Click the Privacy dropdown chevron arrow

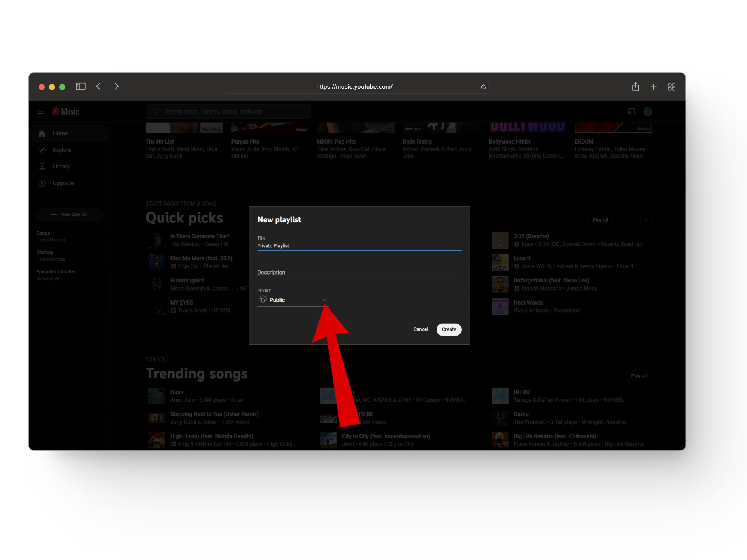pos(324,300)
